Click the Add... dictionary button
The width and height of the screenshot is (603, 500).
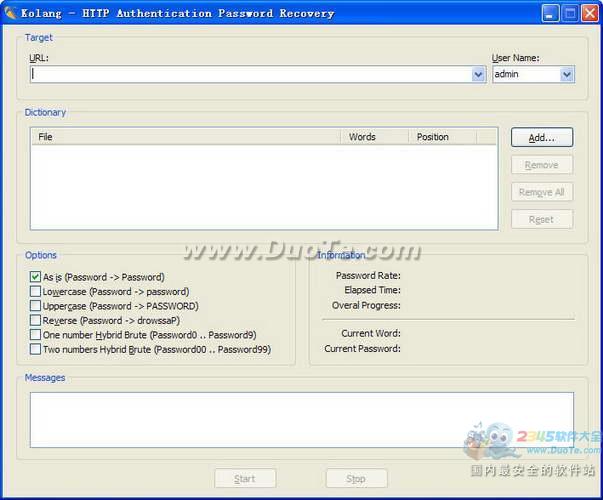point(542,137)
